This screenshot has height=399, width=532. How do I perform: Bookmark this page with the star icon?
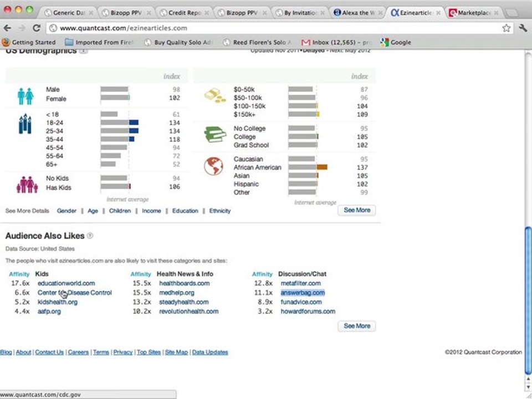(506, 28)
